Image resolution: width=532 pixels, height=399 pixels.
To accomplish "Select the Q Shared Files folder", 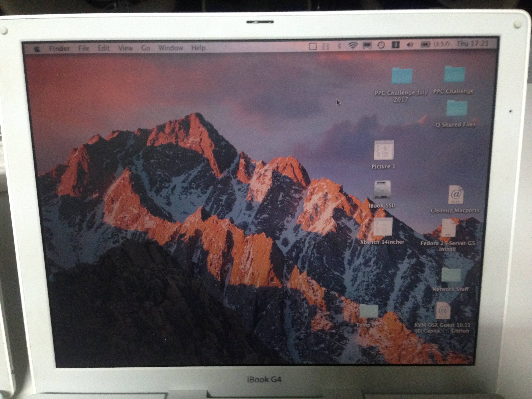I will pyautogui.click(x=457, y=108).
